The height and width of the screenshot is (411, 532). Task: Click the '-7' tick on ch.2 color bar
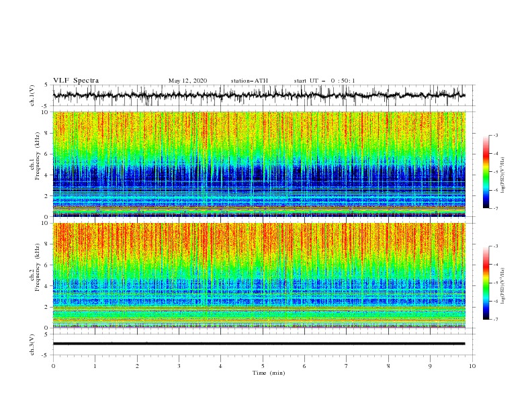point(496,320)
